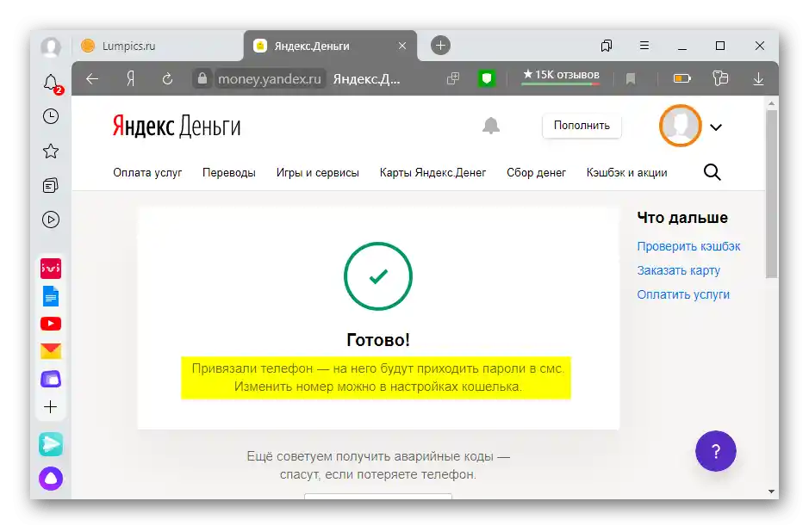Open the purple help question button
The image size is (809, 532).
[716, 451]
